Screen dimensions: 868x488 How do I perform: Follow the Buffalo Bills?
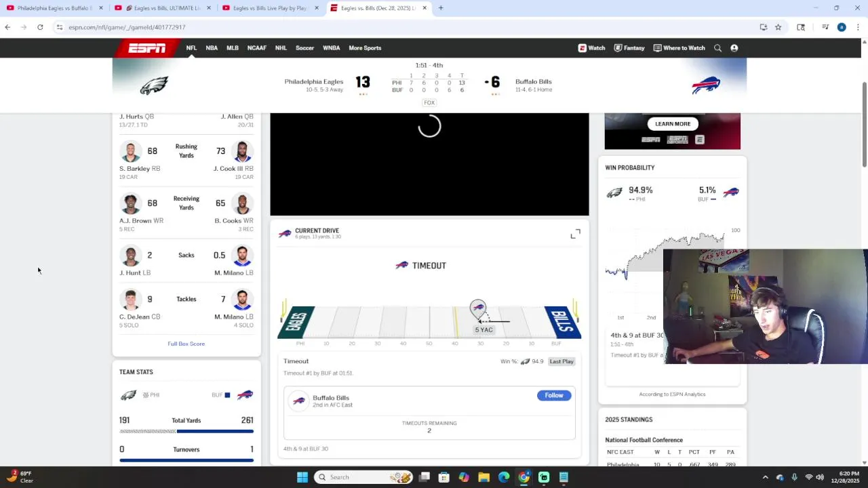[554, 395]
